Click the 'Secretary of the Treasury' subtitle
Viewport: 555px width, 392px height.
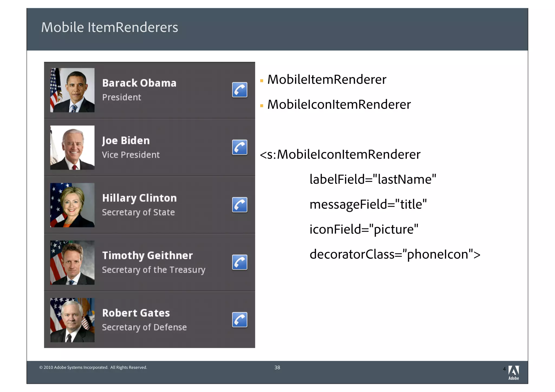pyautogui.click(x=154, y=270)
